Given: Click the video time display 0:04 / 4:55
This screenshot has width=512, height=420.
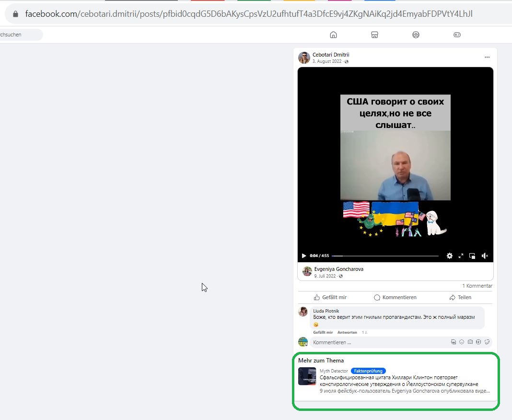Looking at the screenshot, I should point(319,256).
